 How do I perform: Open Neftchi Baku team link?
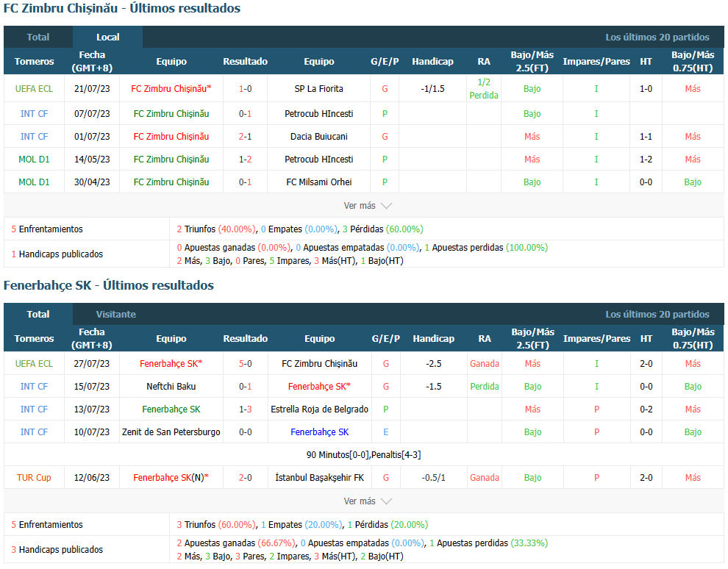pyautogui.click(x=171, y=386)
